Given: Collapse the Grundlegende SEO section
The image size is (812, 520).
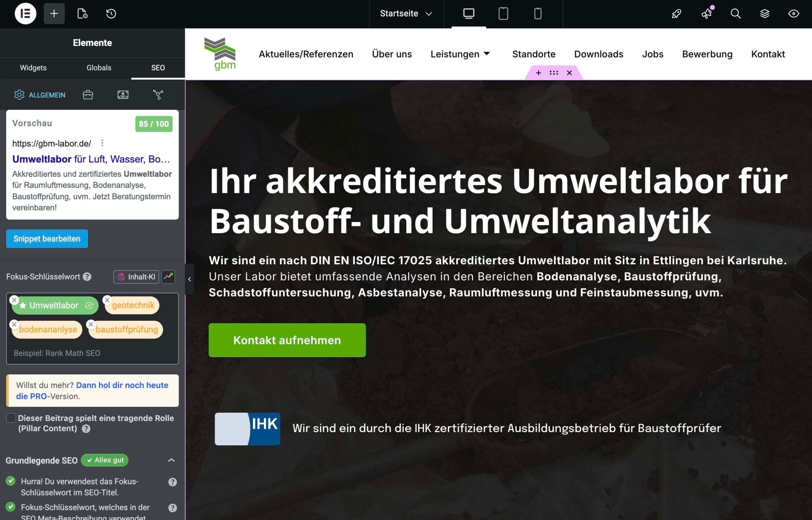Looking at the screenshot, I should coord(172,460).
